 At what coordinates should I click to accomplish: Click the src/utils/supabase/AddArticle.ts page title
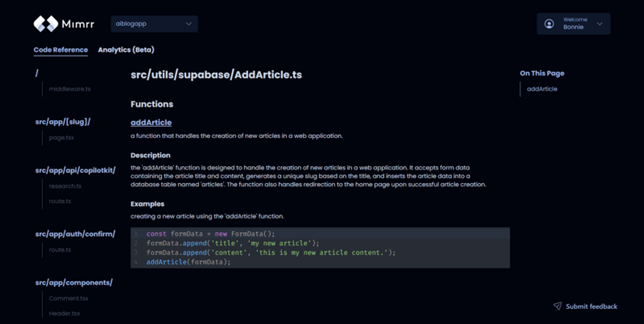(x=216, y=75)
